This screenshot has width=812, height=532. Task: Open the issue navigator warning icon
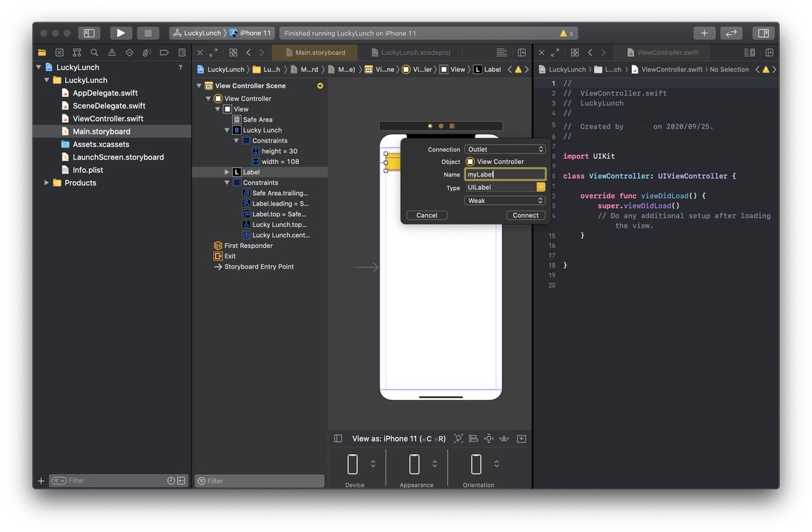(x=112, y=53)
